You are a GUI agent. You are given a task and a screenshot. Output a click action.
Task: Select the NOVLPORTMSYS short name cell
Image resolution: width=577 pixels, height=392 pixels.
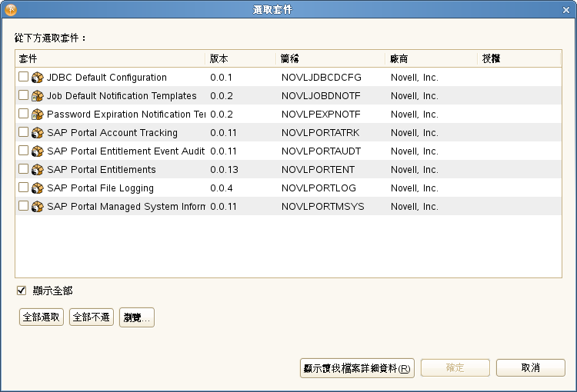point(322,206)
